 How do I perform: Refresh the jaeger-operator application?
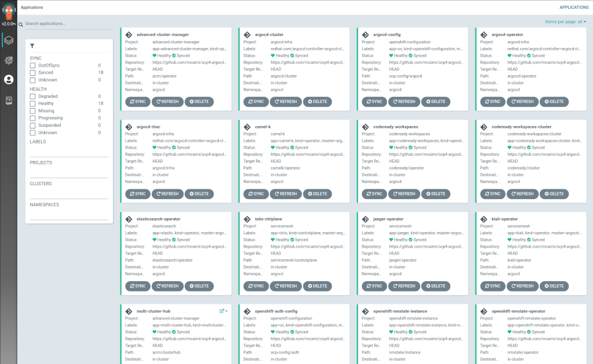(x=404, y=286)
